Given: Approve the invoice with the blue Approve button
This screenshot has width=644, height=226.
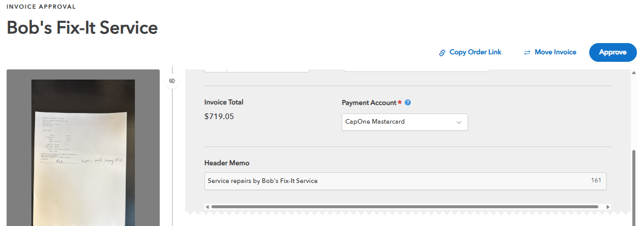Looking at the screenshot, I should [613, 52].
